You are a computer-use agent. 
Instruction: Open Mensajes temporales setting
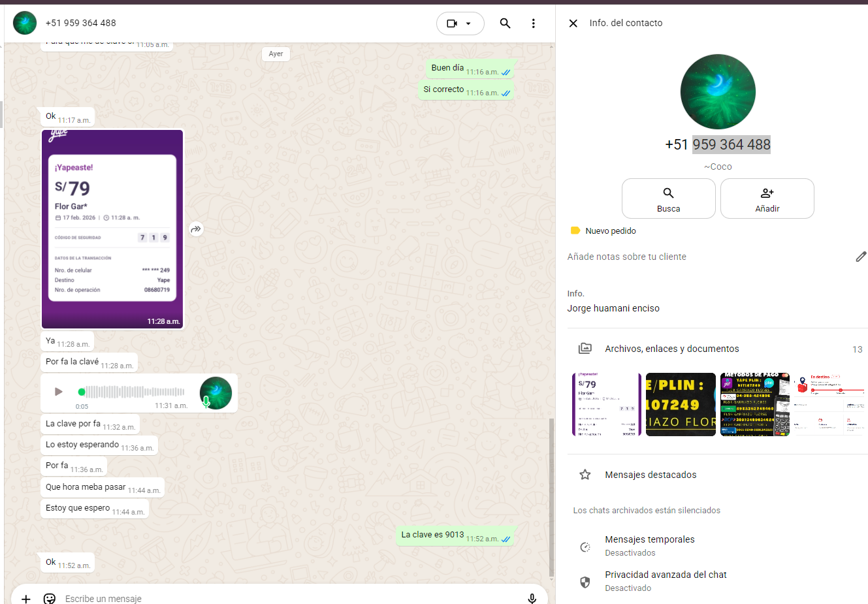pos(649,545)
